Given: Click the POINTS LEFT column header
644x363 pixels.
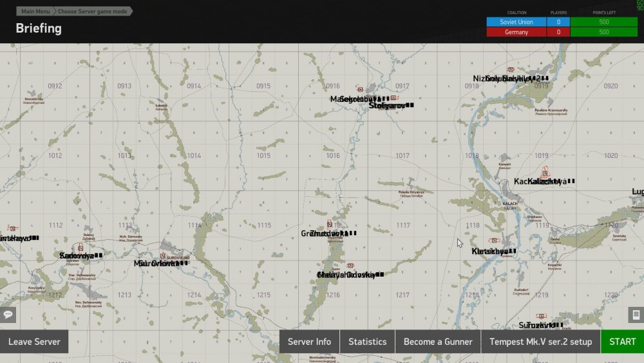Looking at the screenshot, I should (604, 13).
